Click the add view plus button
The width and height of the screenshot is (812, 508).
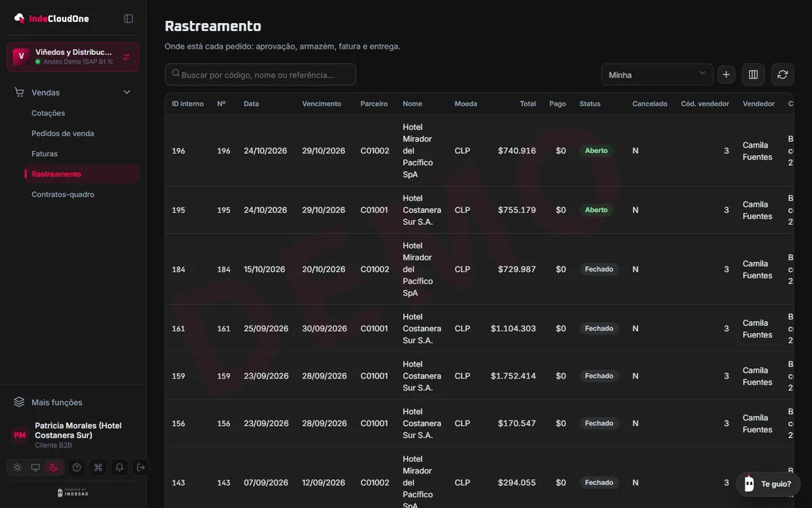tap(726, 75)
